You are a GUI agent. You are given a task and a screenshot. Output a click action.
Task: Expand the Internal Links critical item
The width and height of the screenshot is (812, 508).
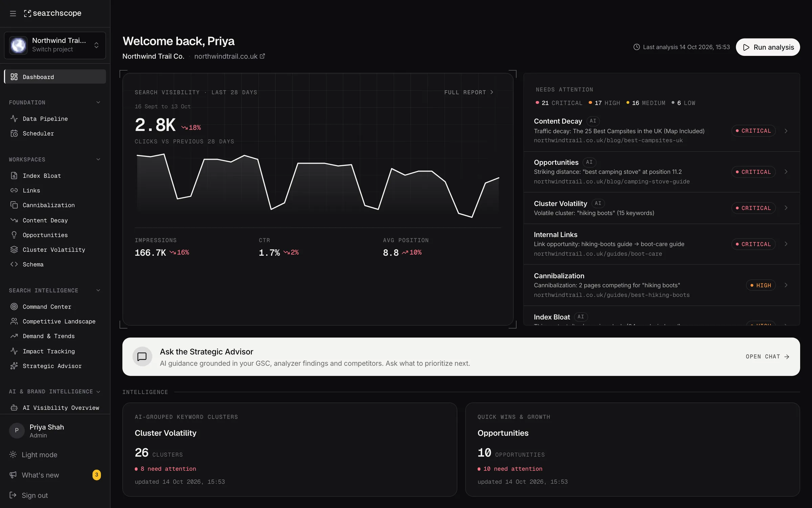pyautogui.click(x=661, y=244)
